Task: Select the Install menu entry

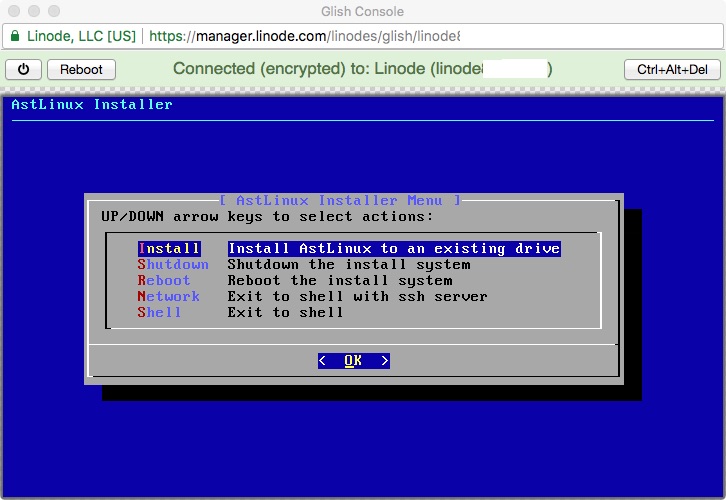Action: pos(169,249)
